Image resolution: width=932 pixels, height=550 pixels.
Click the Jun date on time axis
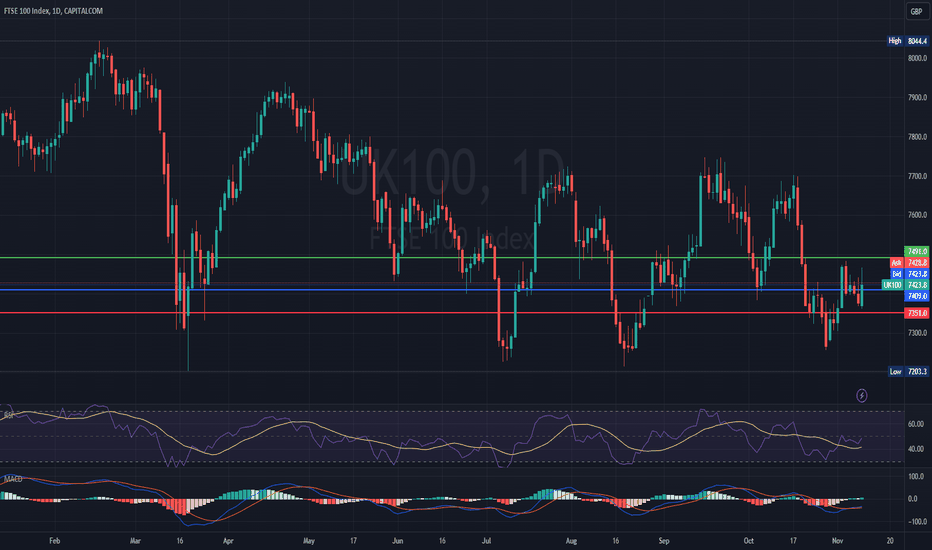398,540
